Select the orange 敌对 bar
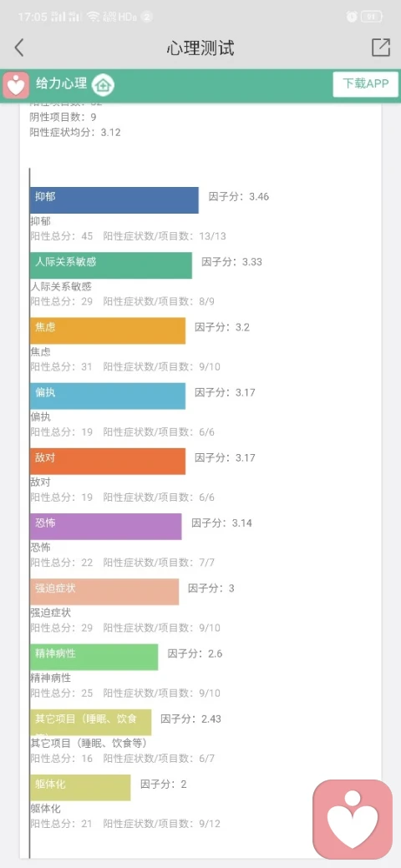 click(x=108, y=461)
